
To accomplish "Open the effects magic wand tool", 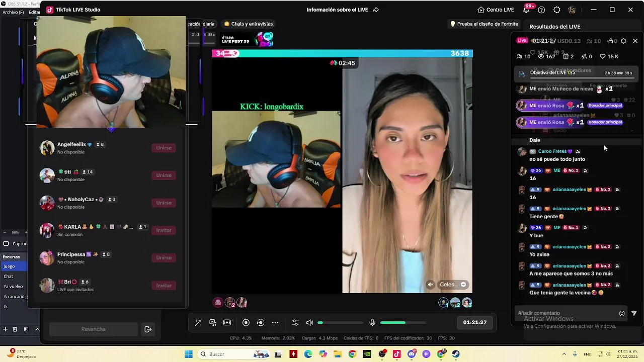I will 198,323.
